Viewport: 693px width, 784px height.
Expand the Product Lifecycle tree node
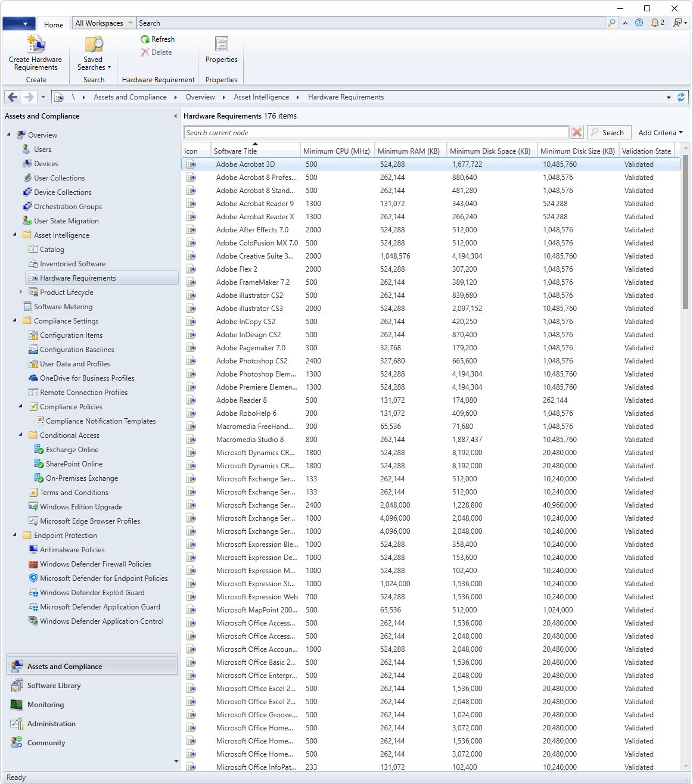(x=21, y=292)
